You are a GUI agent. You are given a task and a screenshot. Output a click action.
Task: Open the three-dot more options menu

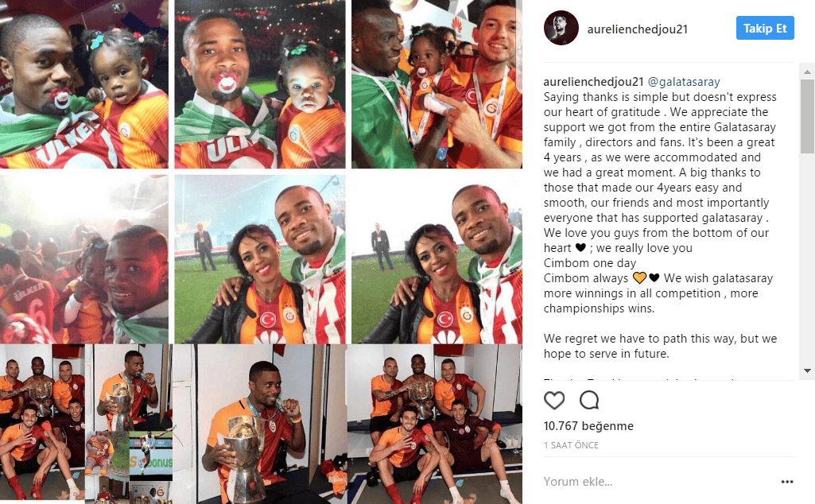pos(787,482)
